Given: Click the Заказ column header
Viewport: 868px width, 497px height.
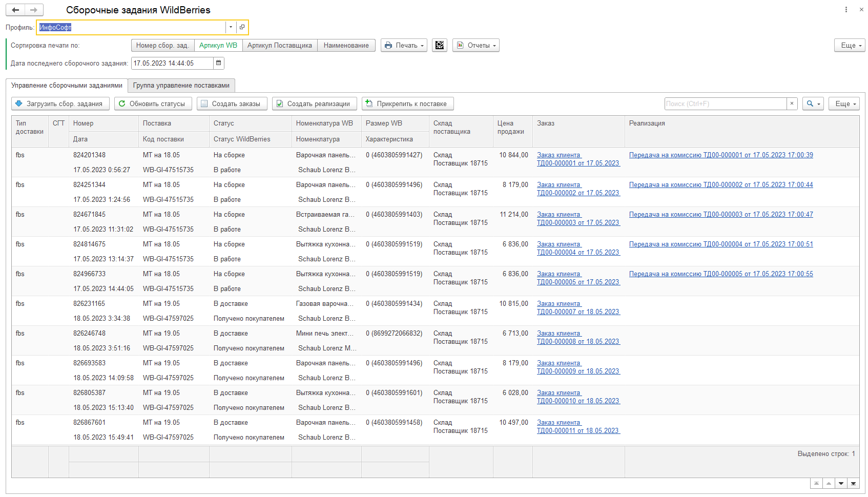Looking at the screenshot, I should tap(578, 132).
